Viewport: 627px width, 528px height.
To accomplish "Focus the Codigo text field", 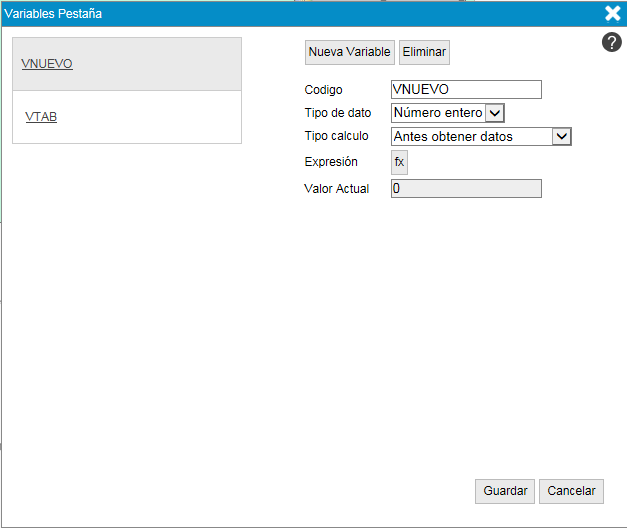I will tap(466, 90).
